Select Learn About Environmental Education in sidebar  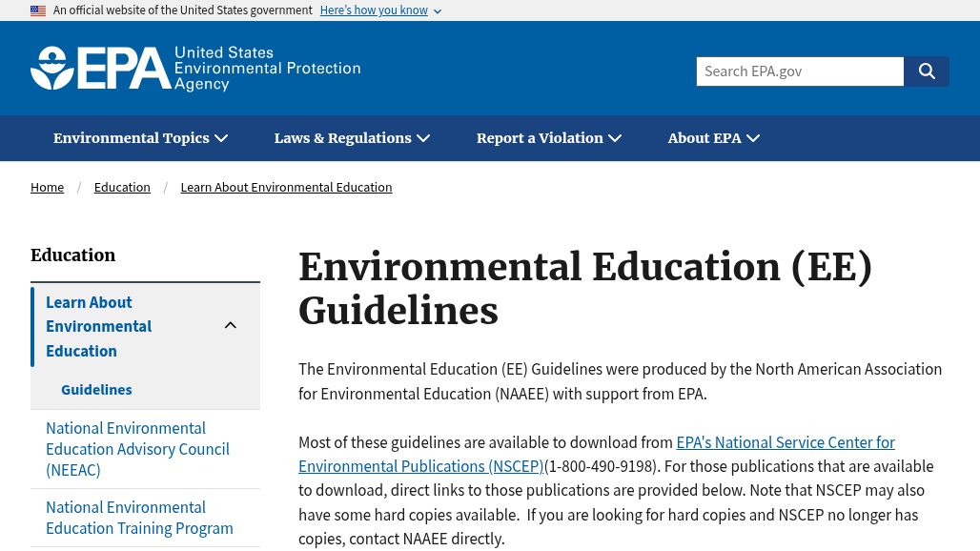(x=98, y=326)
